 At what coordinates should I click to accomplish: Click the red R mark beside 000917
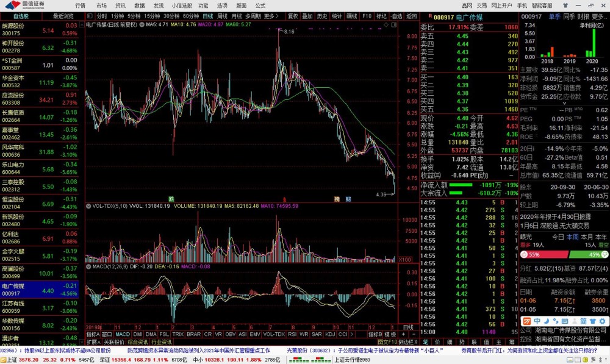pyautogui.click(x=430, y=16)
